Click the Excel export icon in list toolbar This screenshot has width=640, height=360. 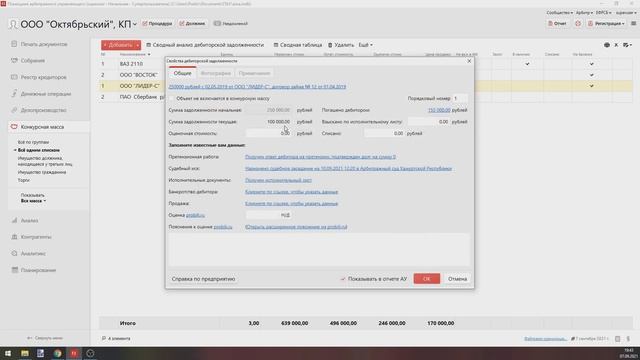[616, 45]
